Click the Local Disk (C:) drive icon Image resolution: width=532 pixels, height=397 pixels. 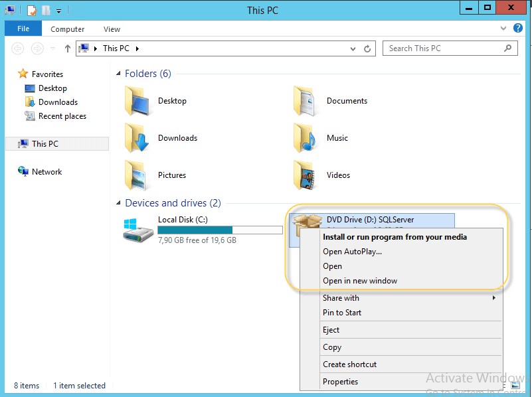pos(137,229)
